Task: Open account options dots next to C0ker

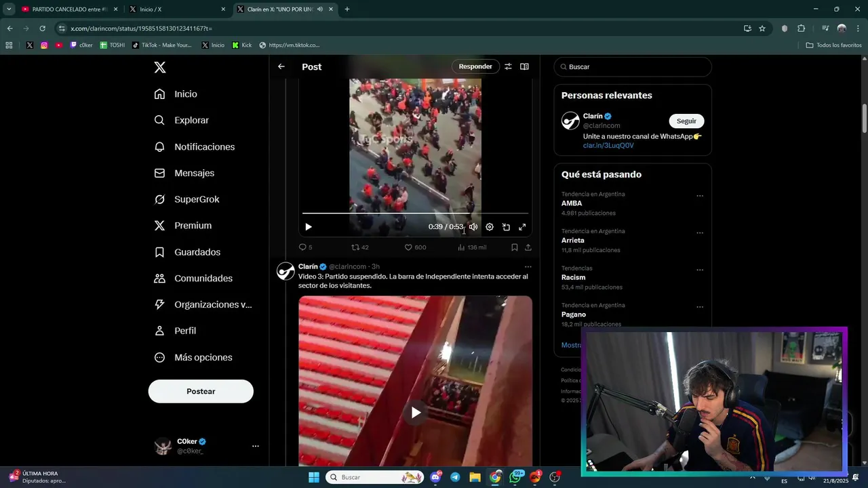Action: click(x=256, y=446)
